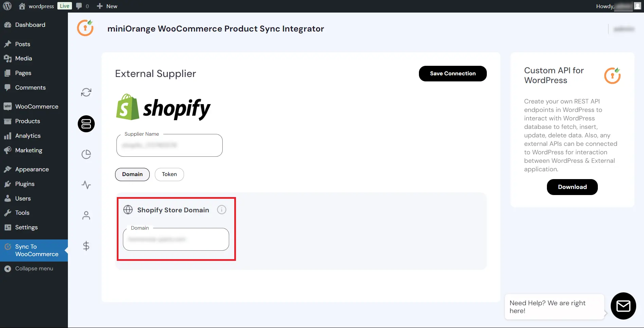The image size is (644, 328).
Task: Open Appearance menu item
Action: [x=34, y=169]
